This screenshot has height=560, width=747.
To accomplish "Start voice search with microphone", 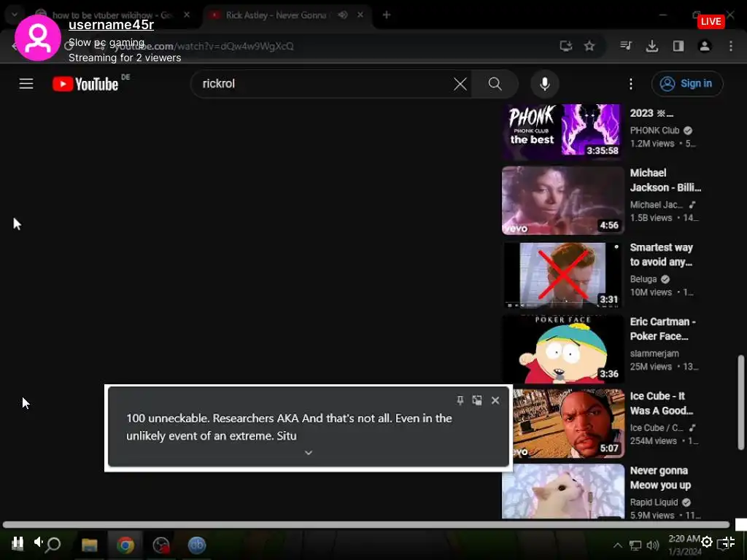I will (x=544, y=84).
